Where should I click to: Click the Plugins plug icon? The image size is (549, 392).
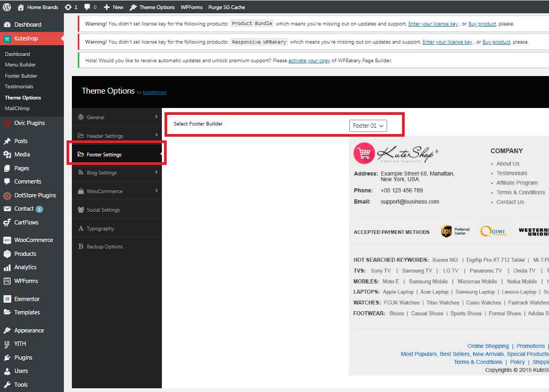tap(7, 358)
